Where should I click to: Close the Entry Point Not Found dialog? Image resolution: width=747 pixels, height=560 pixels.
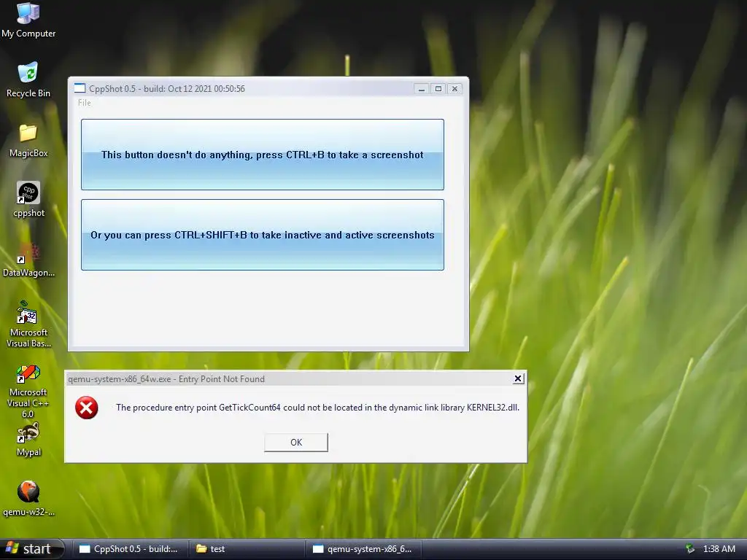pos(519,378)
